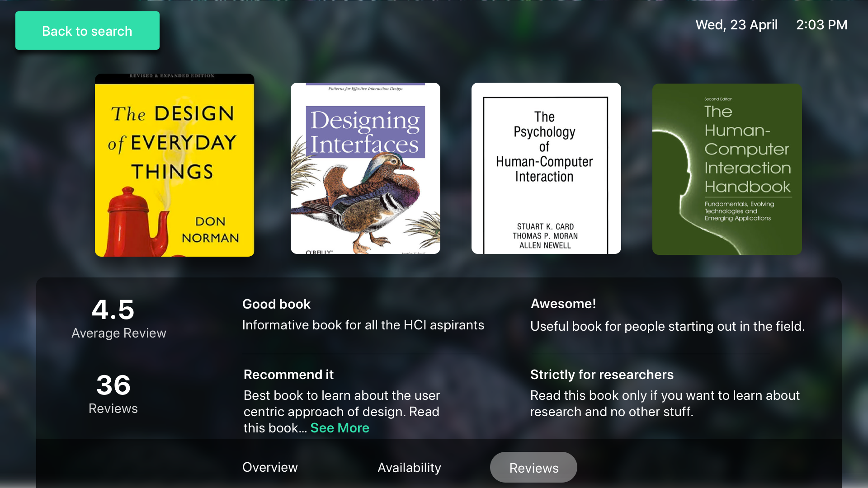The image size is (868, 488).
Task: Click the 'Best book to learn about' review text
Action: [x=342, y=412]
